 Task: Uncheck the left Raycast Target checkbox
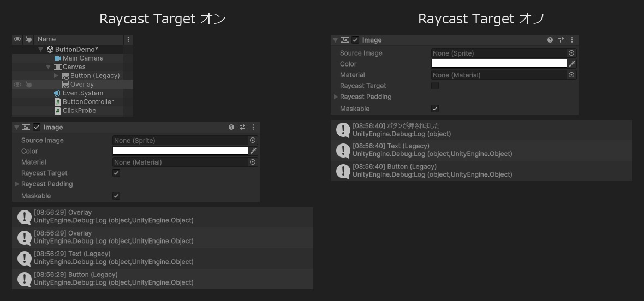(x=116, y=173)
